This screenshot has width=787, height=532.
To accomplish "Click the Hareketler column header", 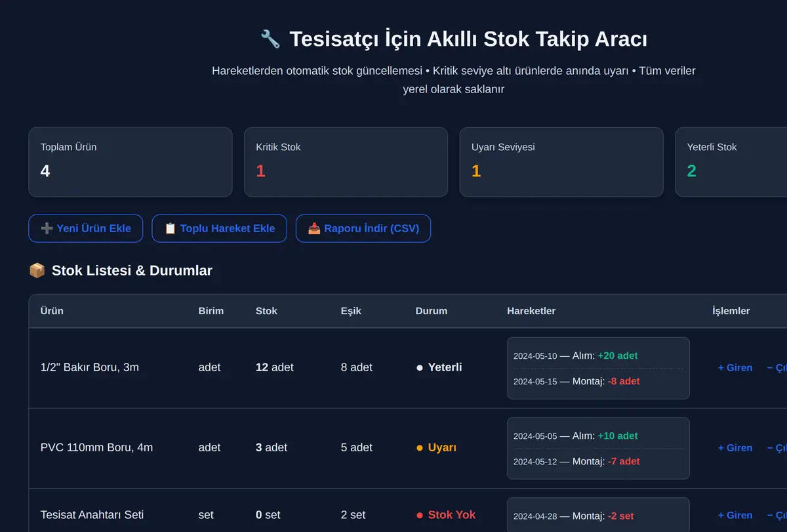I will click(531, 311).
